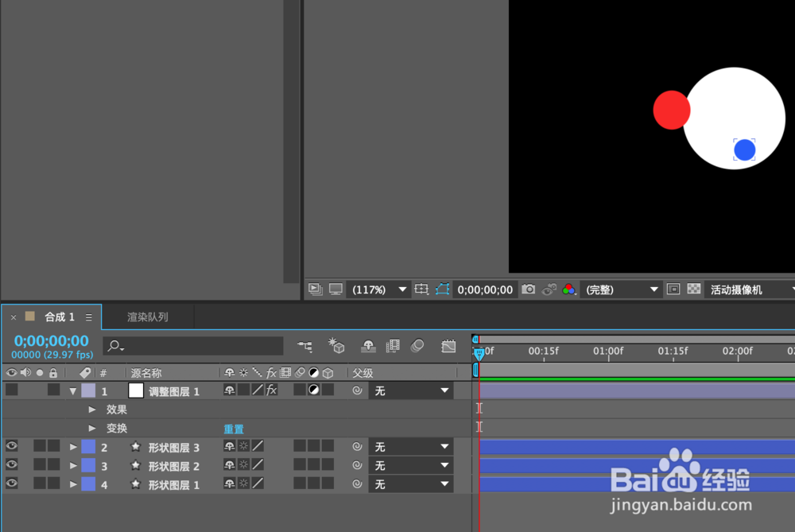Image resolution: width=795 pixels, height=532 pixels.
Task: Toggle the region of interest icon beside zoom
Action: click(421, 289)
